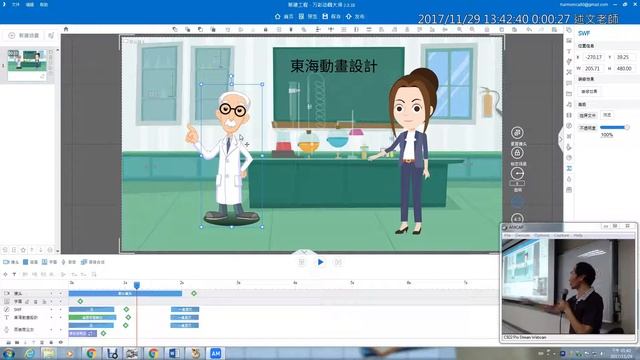
Task: Click the zoom in magnifier in the canvas toolbar
Action: (460, 29)
